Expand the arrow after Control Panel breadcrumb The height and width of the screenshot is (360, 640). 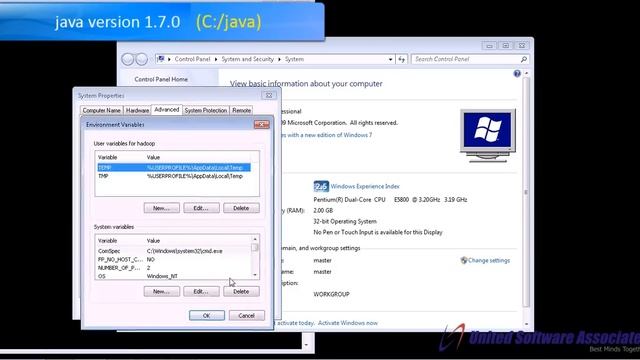pyautogui.click(x=216, y=59)
